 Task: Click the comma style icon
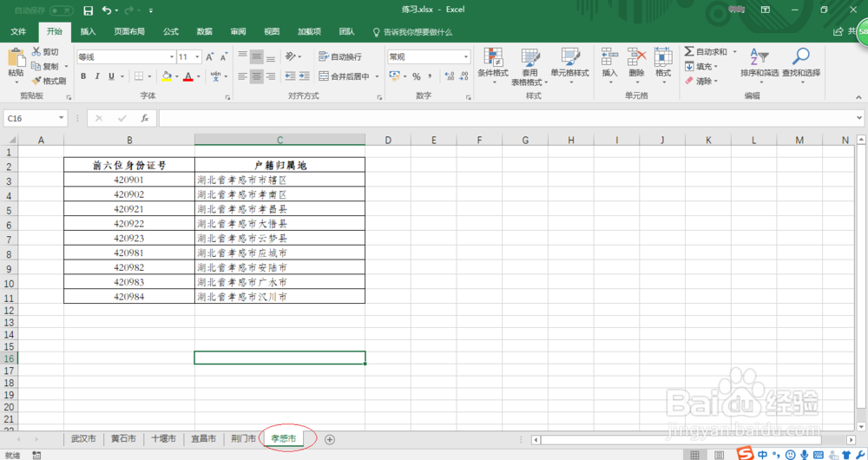point(431,76)
